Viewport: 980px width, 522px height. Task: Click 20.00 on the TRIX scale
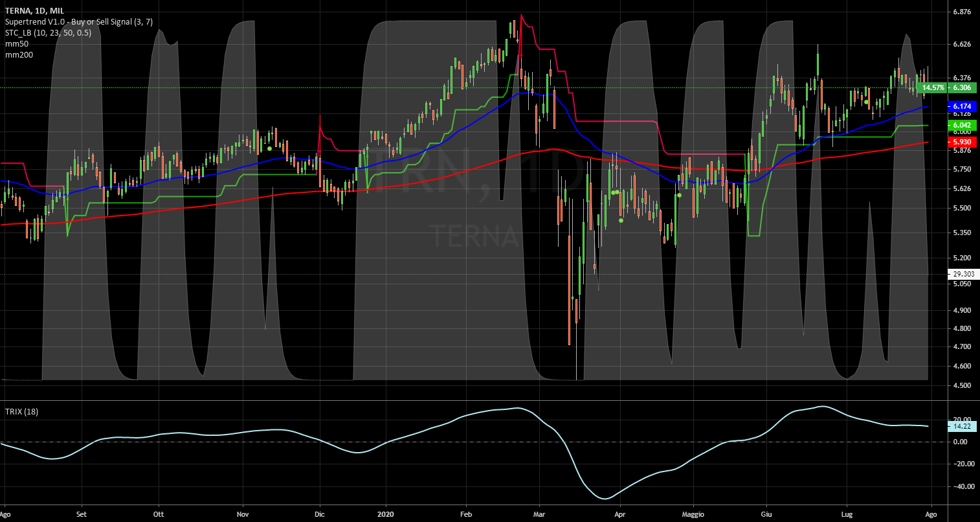[961, 420]
